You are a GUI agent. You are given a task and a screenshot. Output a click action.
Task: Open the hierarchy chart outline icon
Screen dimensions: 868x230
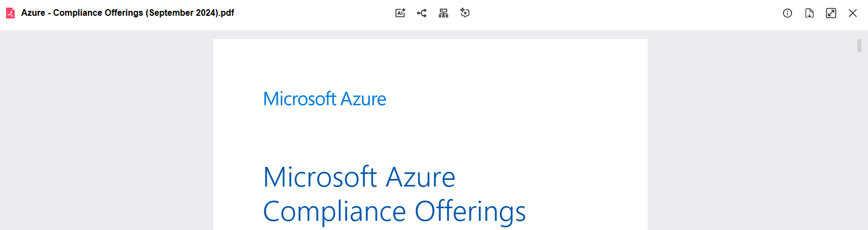pos(443,13)
